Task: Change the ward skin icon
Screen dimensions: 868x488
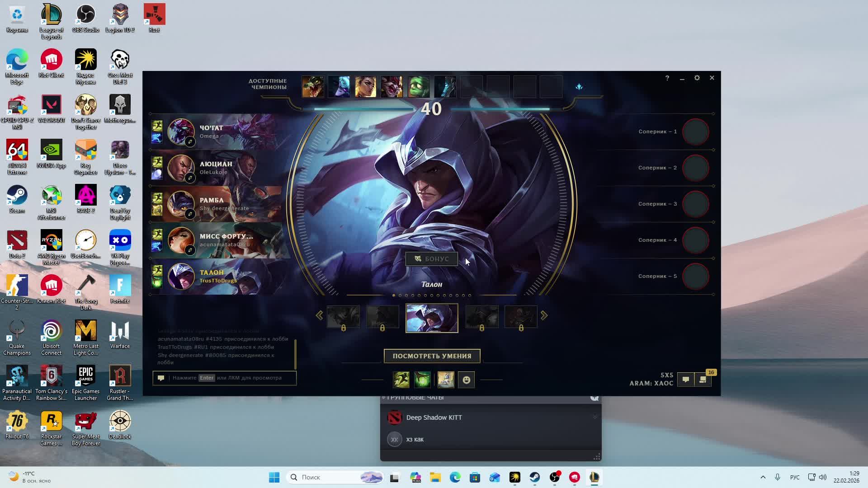Action: pos(446,380)
